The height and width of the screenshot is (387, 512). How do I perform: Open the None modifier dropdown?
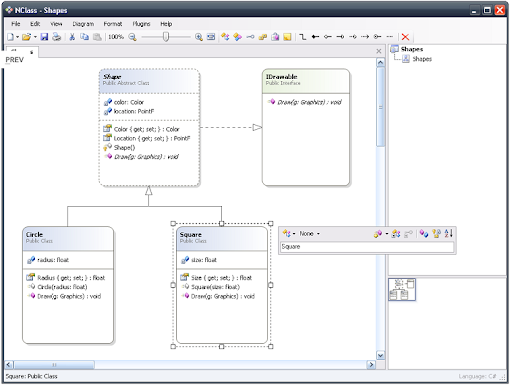click(x=309, y=234)
